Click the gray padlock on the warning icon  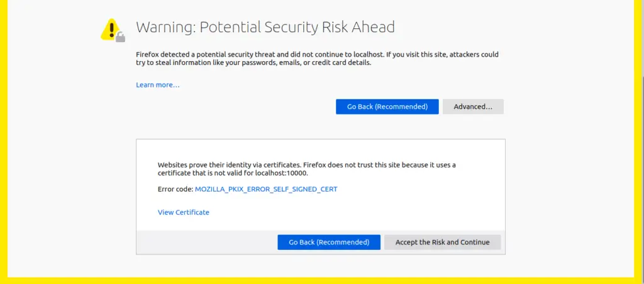[x=120, y=37]
